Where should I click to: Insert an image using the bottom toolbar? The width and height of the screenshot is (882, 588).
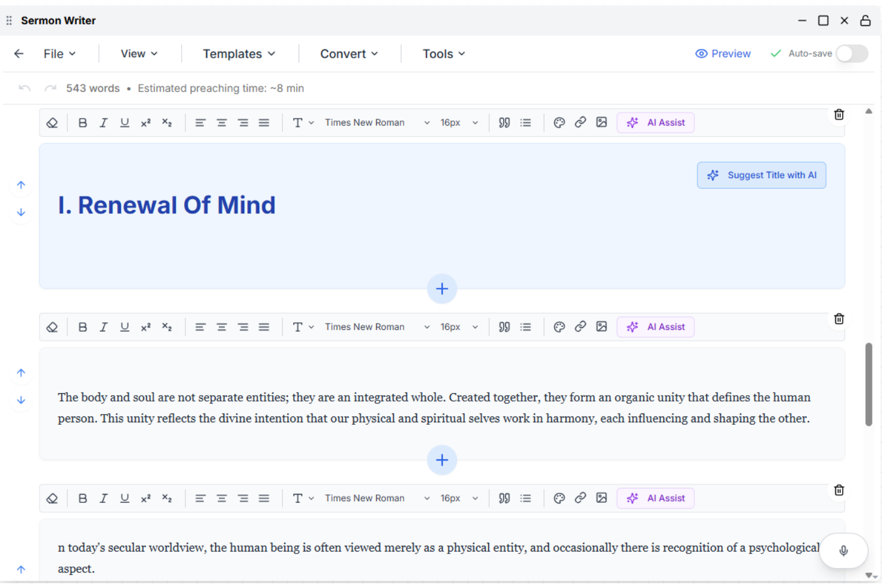coord(601,498)
